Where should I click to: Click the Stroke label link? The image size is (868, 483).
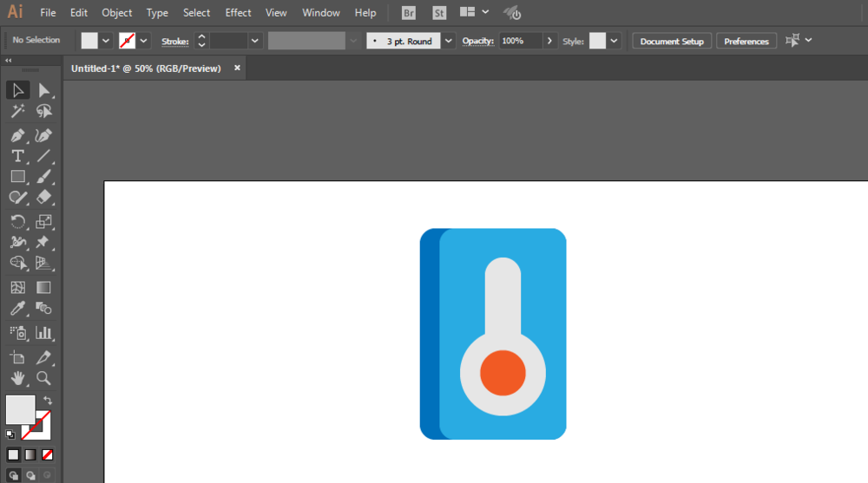tap(175, 42)
